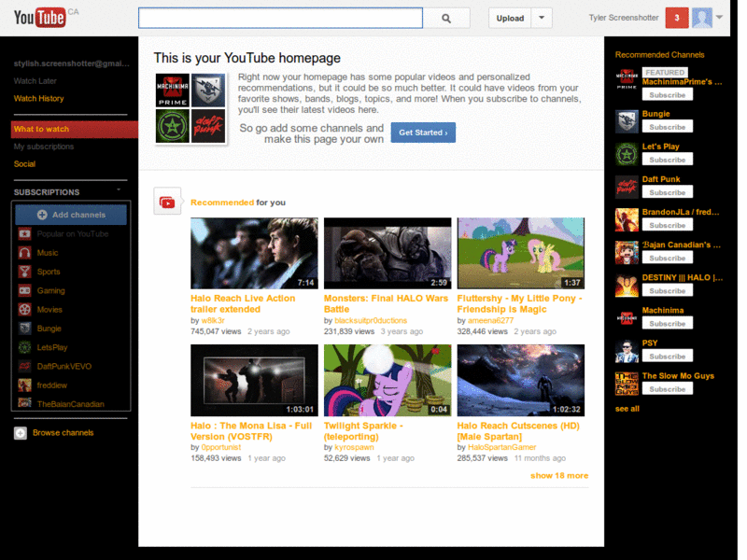
Task: Click the Browse channels link
Action: point(63,433)
